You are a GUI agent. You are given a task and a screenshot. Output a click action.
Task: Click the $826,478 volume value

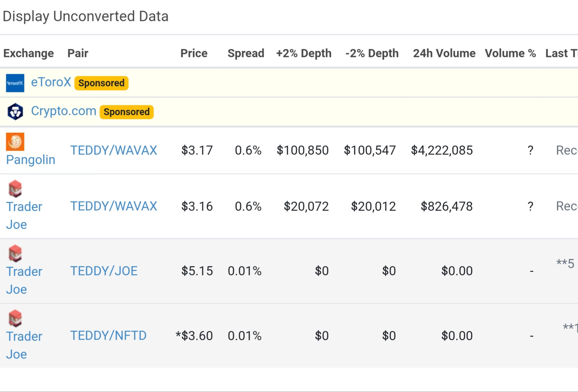(447, 206)
